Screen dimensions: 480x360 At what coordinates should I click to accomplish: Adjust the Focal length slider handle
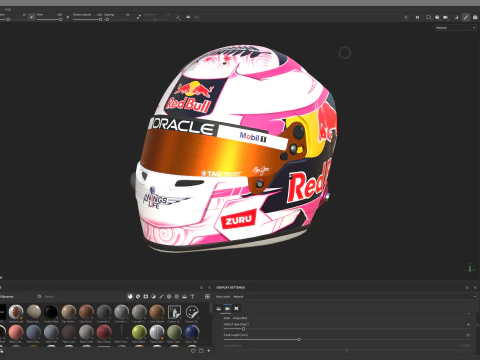point(299,339)
